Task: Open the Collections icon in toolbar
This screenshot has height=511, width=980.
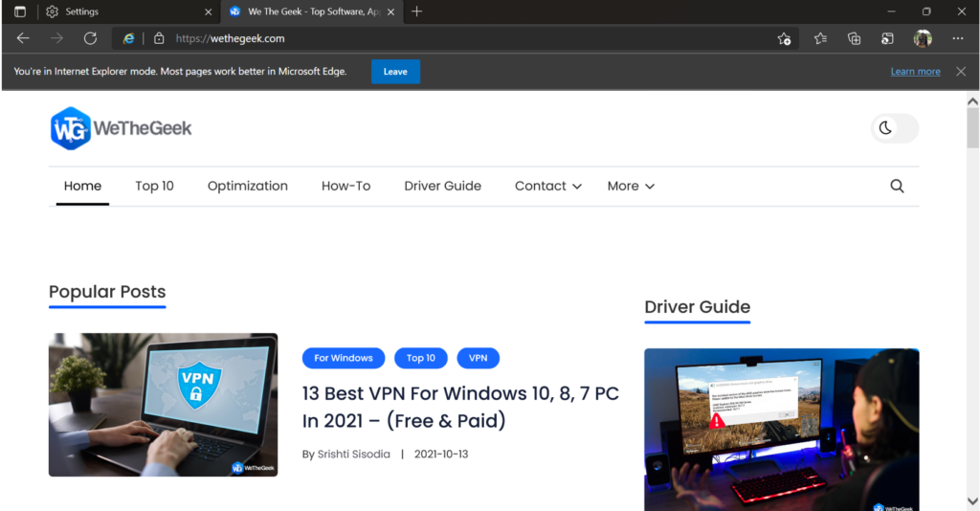Action: [855, 38]
